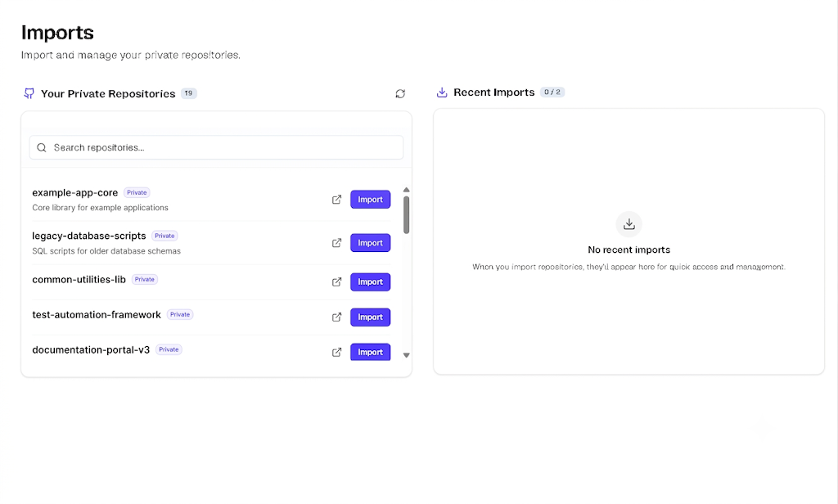Image resolution: width=838 pixels, height=504 pixels.
Task: Click the scrollbar up arrow
Action: coord(406,190)
